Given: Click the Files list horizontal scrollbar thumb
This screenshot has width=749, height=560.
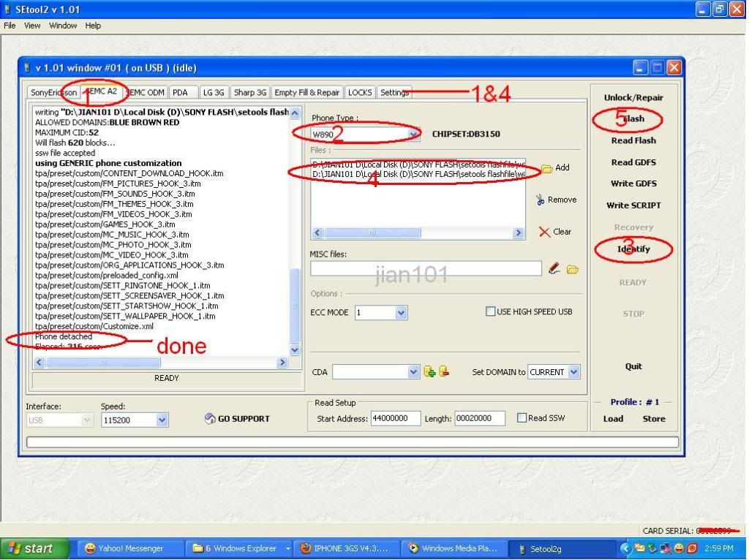Looking at the screenshot, I should tap(372, 233).
